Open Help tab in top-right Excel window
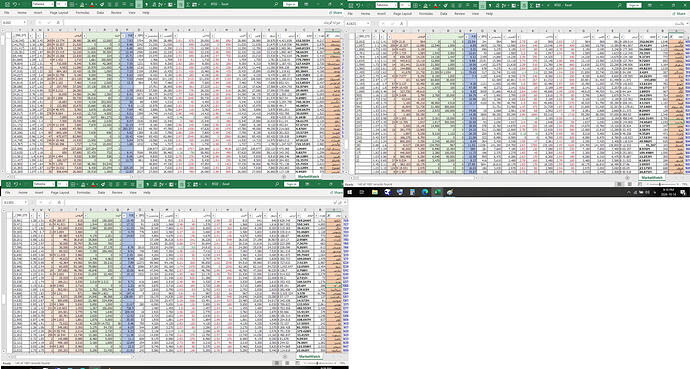 (489, 14)
